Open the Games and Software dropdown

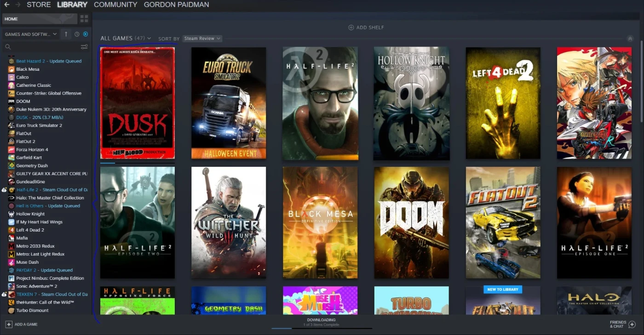pos(30,34)
